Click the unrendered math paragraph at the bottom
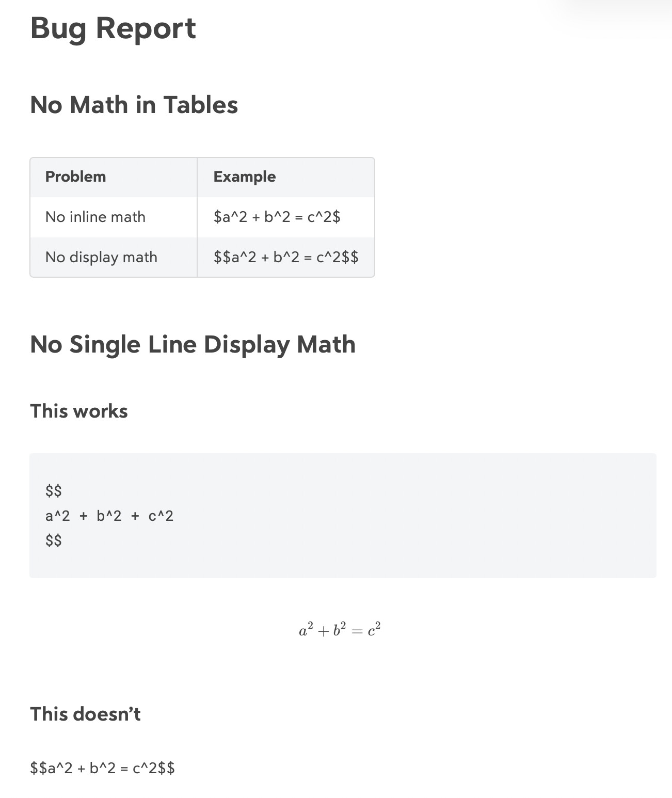Screen dimensions: 672x798 pos(103,768)
